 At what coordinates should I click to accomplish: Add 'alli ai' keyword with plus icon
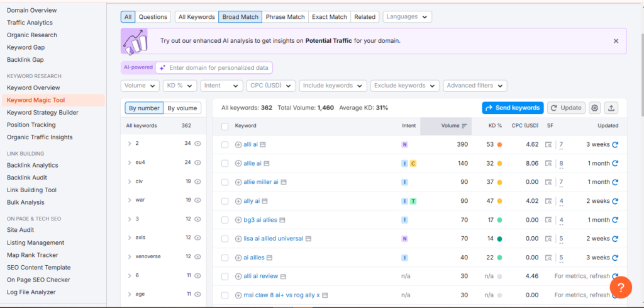[x=238, y=145]
